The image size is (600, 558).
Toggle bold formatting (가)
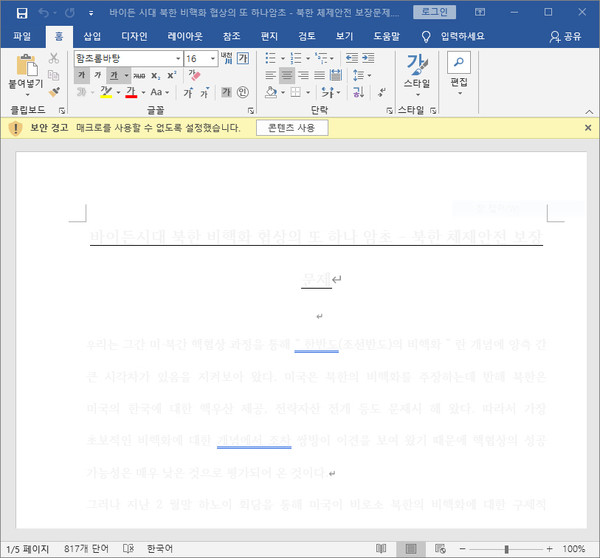click(82, 76)
